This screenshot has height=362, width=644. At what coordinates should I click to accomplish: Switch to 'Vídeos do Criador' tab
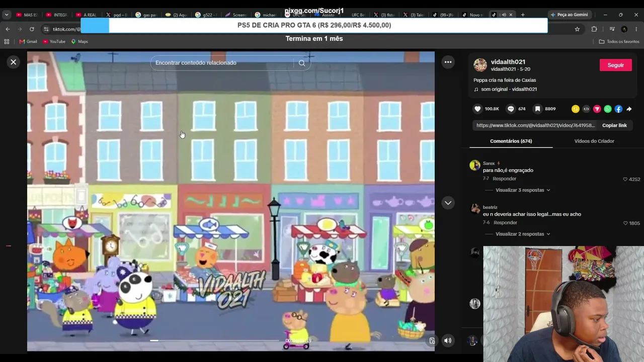point(594,141)
